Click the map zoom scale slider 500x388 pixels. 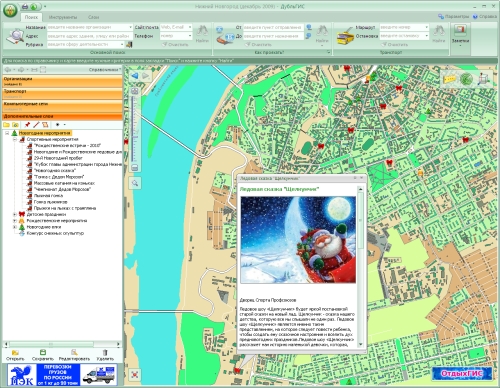(x=134, y=129)
